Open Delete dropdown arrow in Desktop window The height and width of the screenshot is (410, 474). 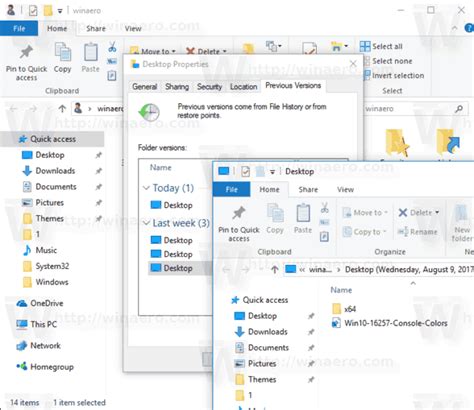pyautogui.click(x=437, y=212)
